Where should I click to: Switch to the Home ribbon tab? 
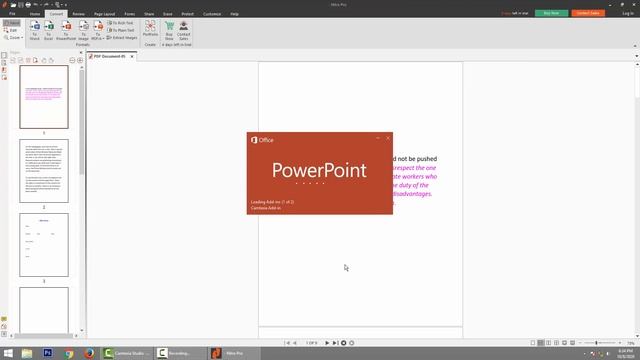pos(35,14)
